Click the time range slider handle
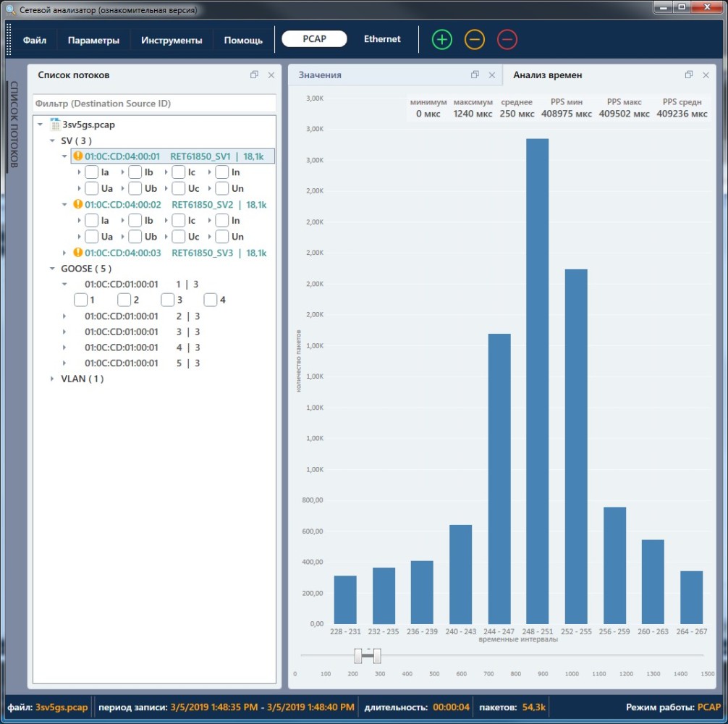This screenshot has height=724, width=728. (367, 656)
